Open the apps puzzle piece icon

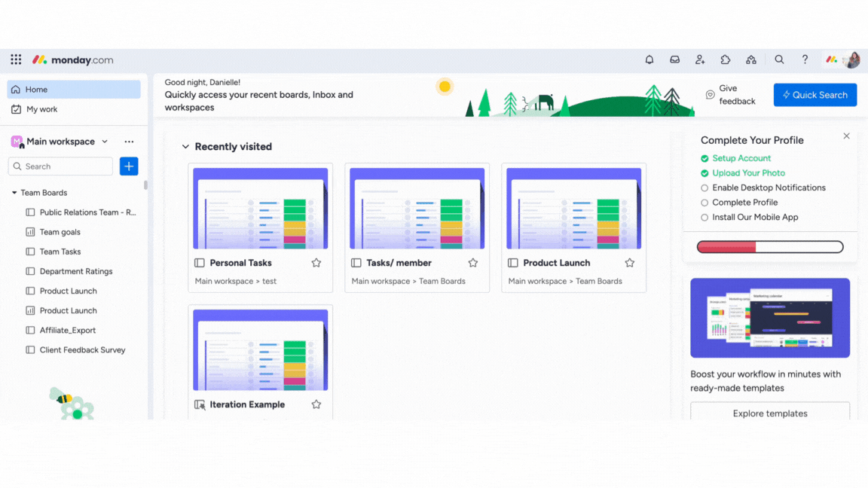[726, 60]
